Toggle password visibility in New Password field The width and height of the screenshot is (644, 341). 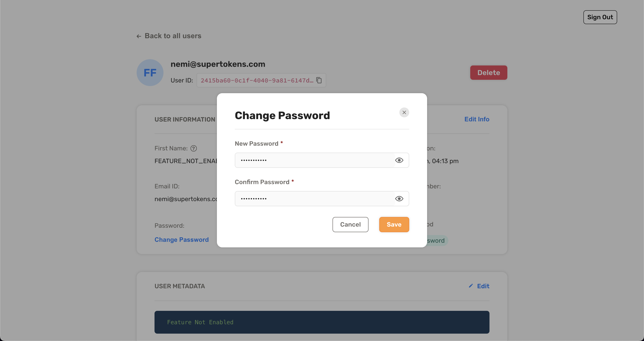click(399, 160)
